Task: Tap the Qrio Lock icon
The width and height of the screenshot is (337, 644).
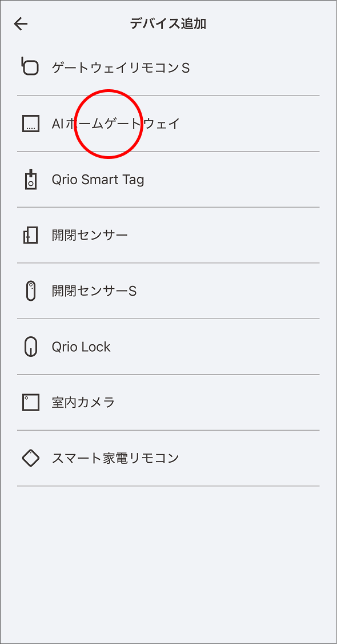Action: coord(30,347)
